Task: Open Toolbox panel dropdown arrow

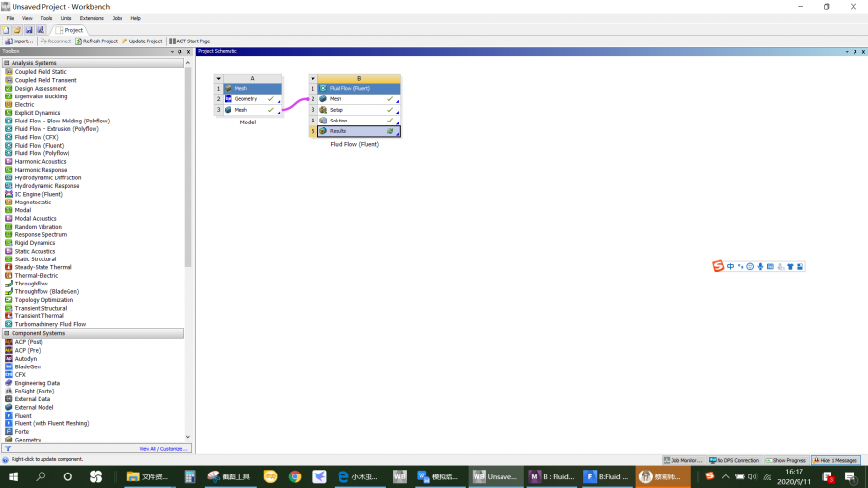Action: [172, 51]
